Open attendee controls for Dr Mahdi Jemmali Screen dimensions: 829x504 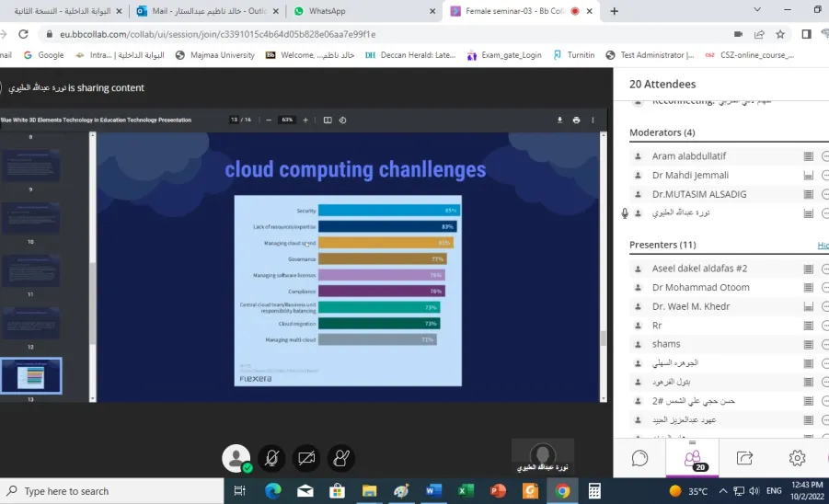(x=824, y=176)
